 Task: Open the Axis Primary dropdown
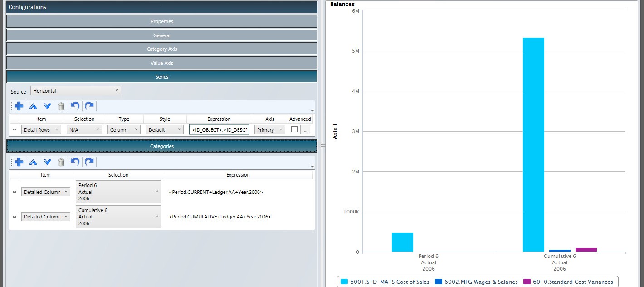269,130
